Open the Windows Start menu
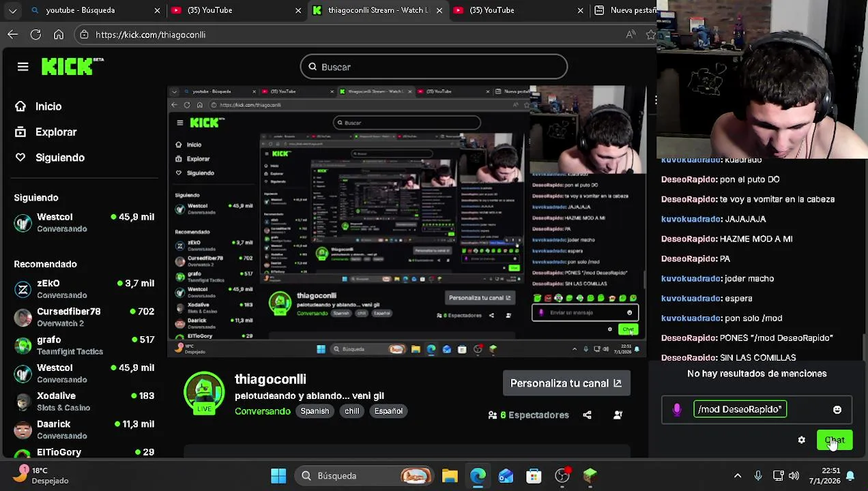 278,476
